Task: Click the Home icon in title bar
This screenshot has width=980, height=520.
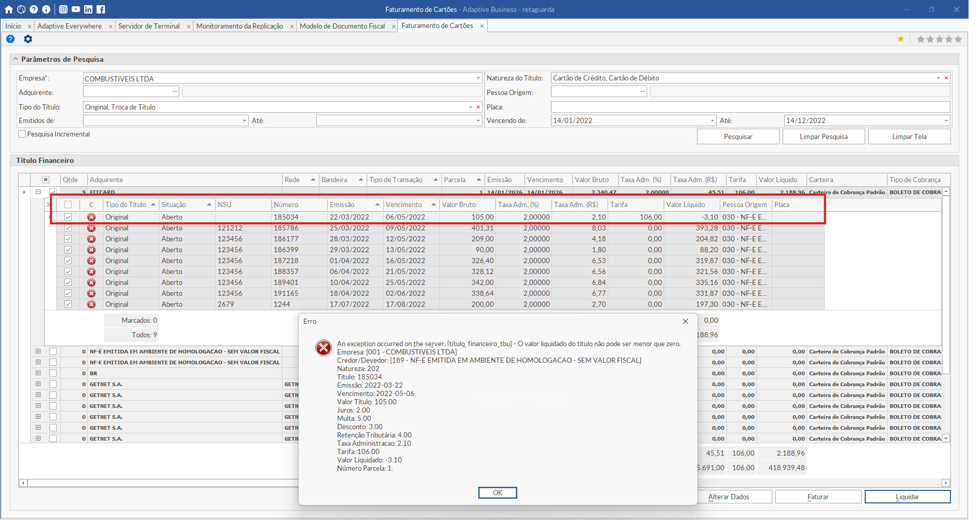Action: coord(9,9)
